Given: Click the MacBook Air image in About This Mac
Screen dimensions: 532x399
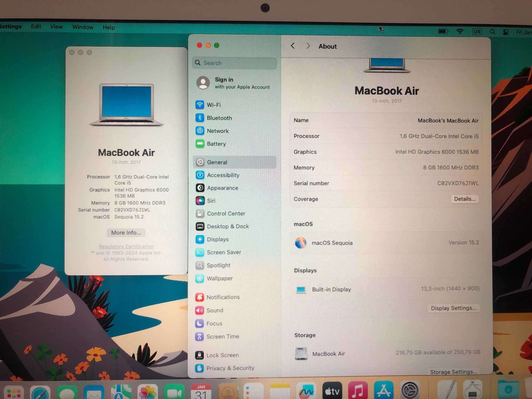Looking at the screenshot, I should (127, 105).
